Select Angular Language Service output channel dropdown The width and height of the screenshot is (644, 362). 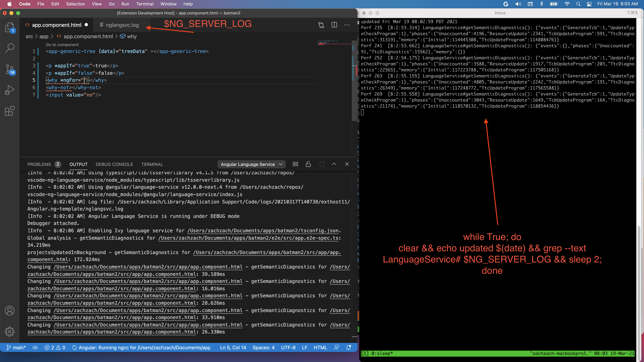click(251, 164)
